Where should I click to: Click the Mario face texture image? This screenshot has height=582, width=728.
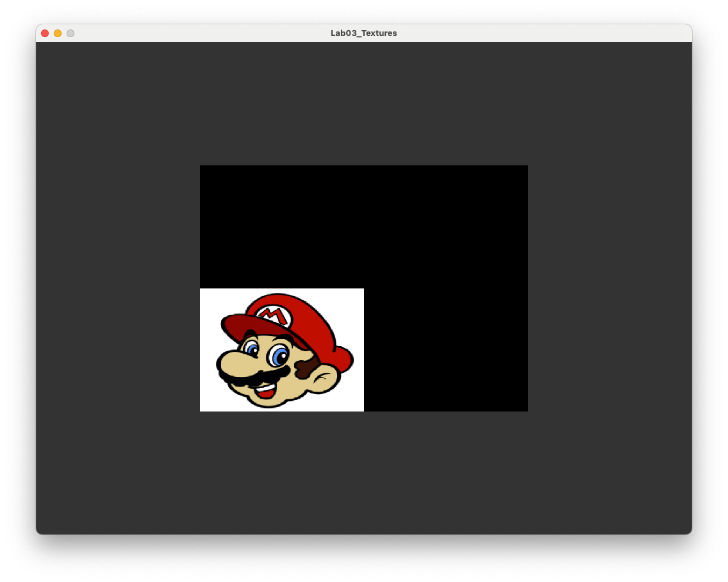(282, 350)
